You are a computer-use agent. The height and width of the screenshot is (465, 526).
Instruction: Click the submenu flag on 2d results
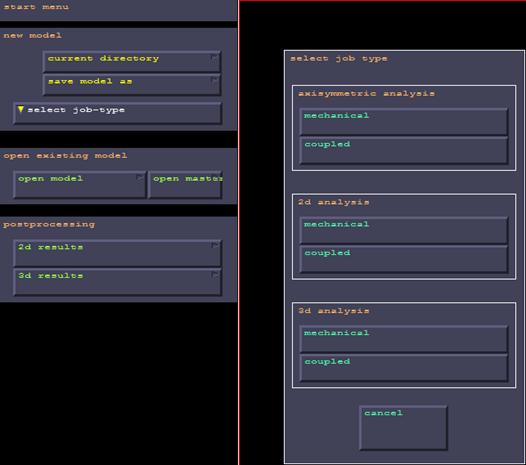[215, 246]
